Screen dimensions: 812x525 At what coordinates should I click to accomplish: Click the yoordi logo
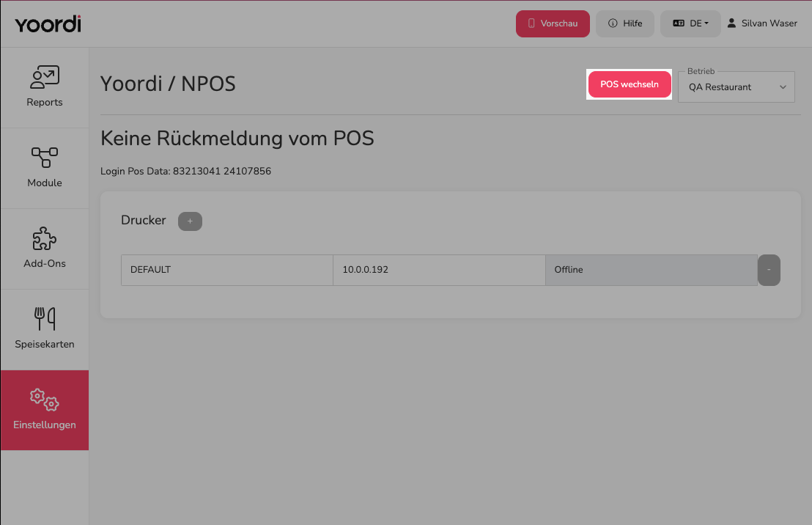click(x=48, y=24)
